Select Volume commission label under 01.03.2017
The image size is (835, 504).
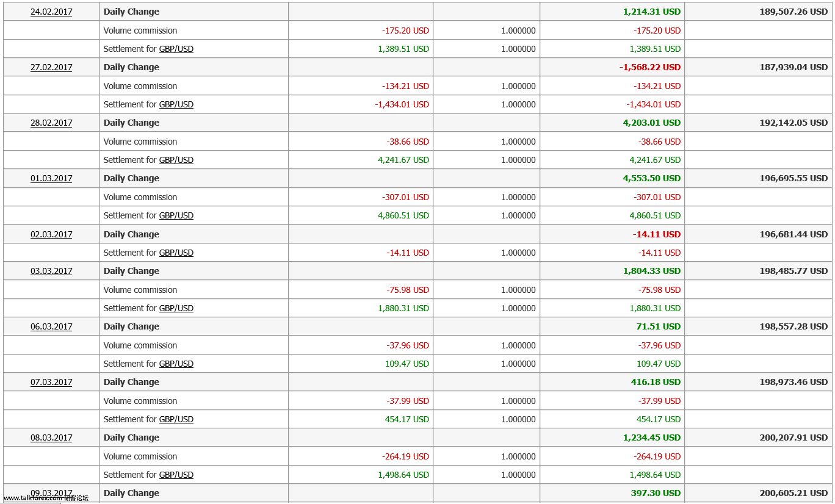pyautogui.click(x=140, y=197)
